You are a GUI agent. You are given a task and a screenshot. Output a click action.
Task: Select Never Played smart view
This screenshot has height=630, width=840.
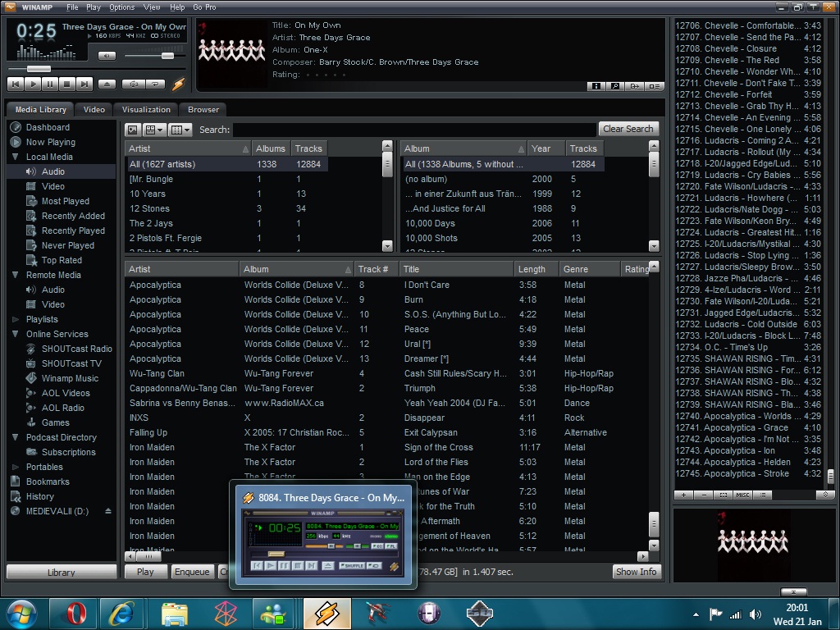[67, 245]
